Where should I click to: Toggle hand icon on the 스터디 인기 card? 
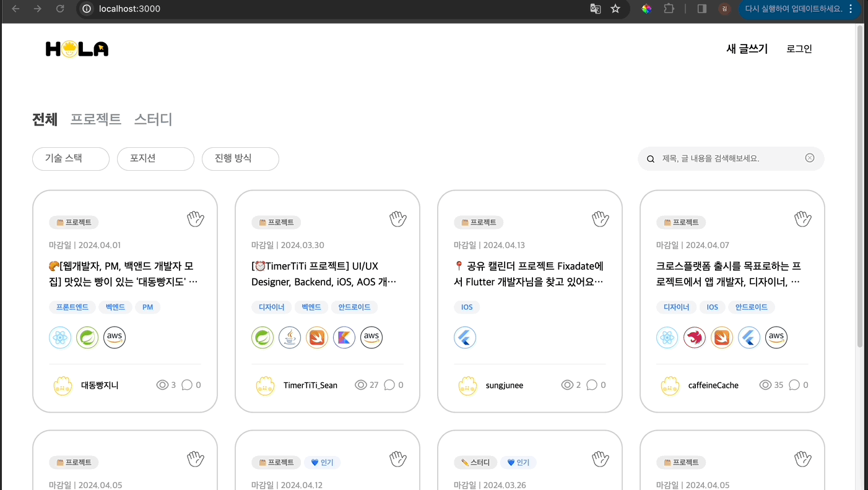[x=601, y=458]
